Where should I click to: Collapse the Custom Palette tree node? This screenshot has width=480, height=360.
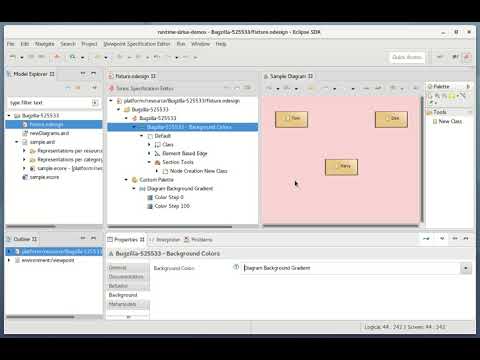coord(126,180)
